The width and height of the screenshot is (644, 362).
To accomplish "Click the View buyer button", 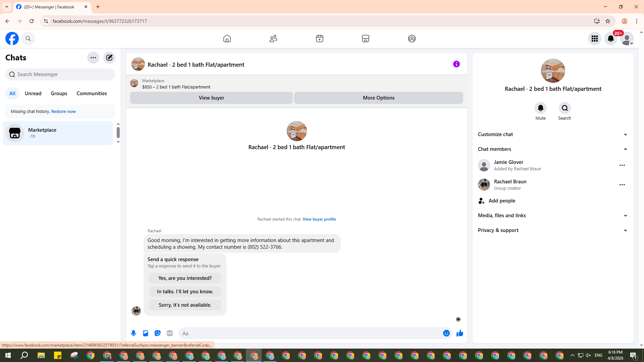I will coord(211,98).
